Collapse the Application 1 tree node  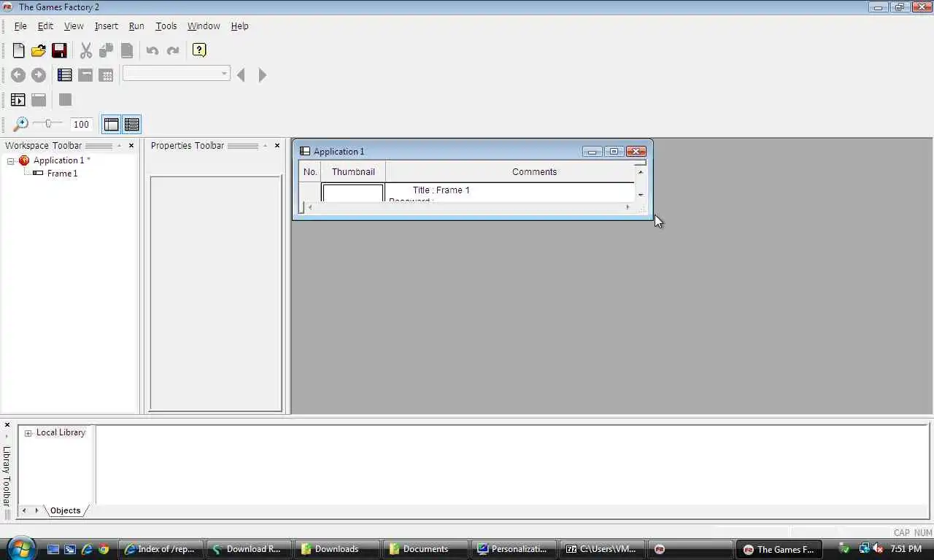click(x=11, y=161)
